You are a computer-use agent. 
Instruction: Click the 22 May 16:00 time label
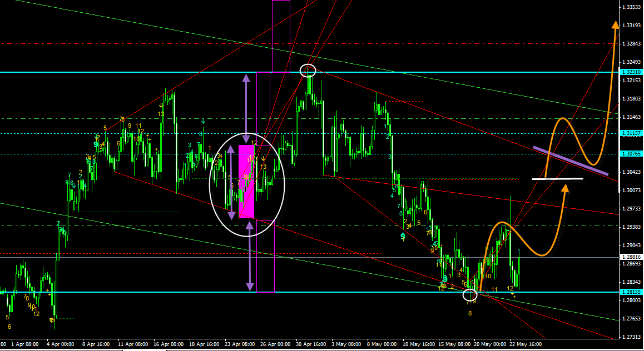click(525, 344)
